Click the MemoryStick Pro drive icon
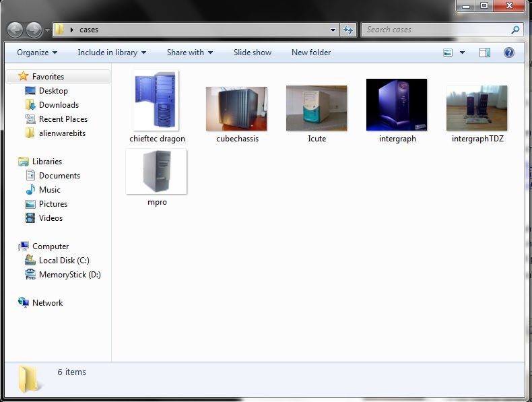 click(30, 275)
